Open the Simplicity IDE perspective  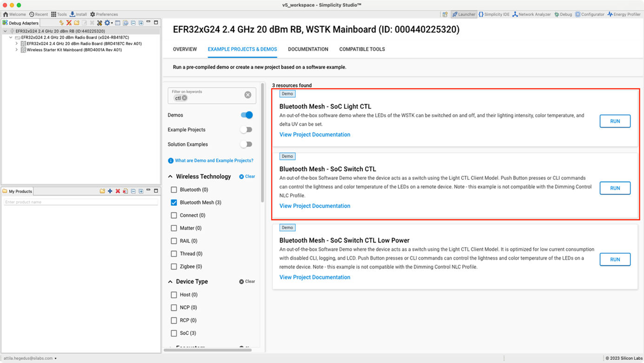pyautogui.click(x=494, y=14)
